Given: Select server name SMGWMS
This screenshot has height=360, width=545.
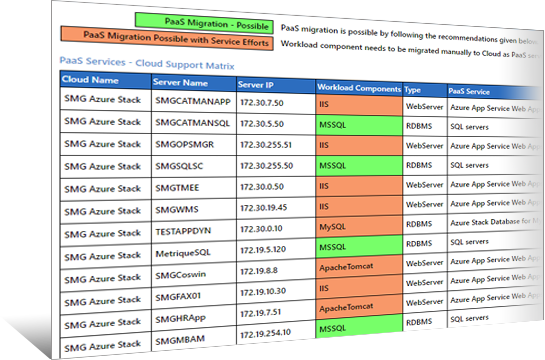Looking at the screenshot, I should 177,210.
